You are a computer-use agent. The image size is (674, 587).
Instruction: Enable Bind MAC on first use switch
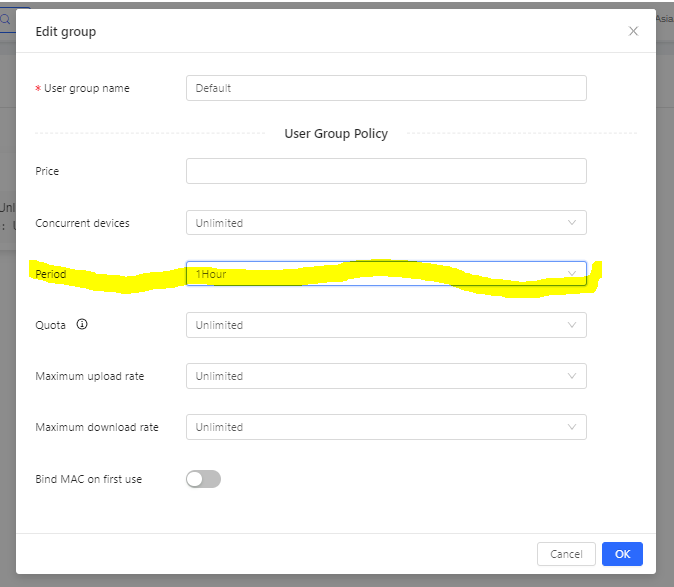point(203,479)
